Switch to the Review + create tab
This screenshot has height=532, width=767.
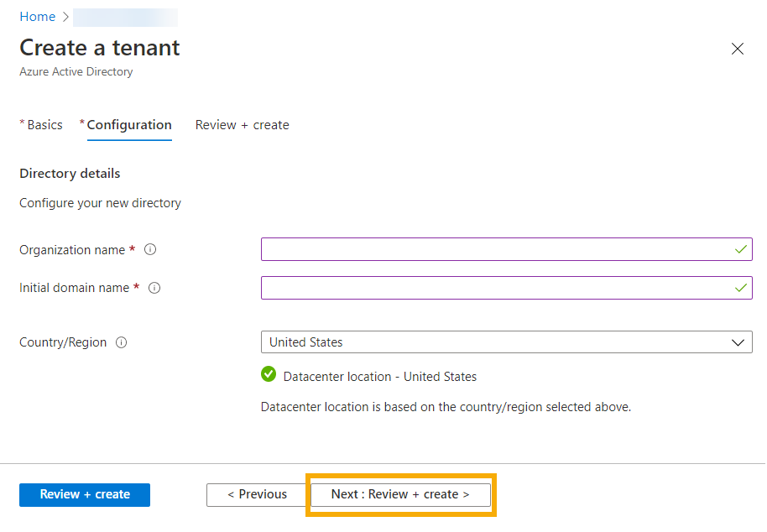[x=242, y=124]
